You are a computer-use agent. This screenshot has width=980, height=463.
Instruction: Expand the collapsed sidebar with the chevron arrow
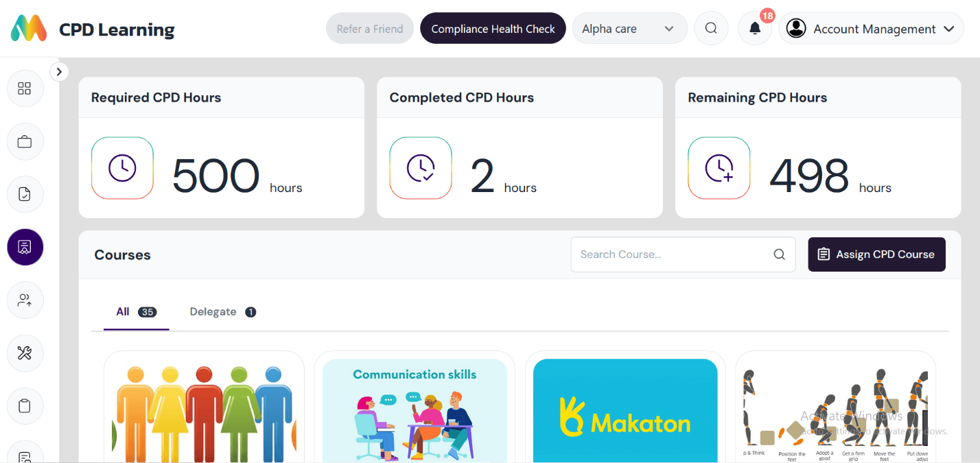tap(59, 71)
